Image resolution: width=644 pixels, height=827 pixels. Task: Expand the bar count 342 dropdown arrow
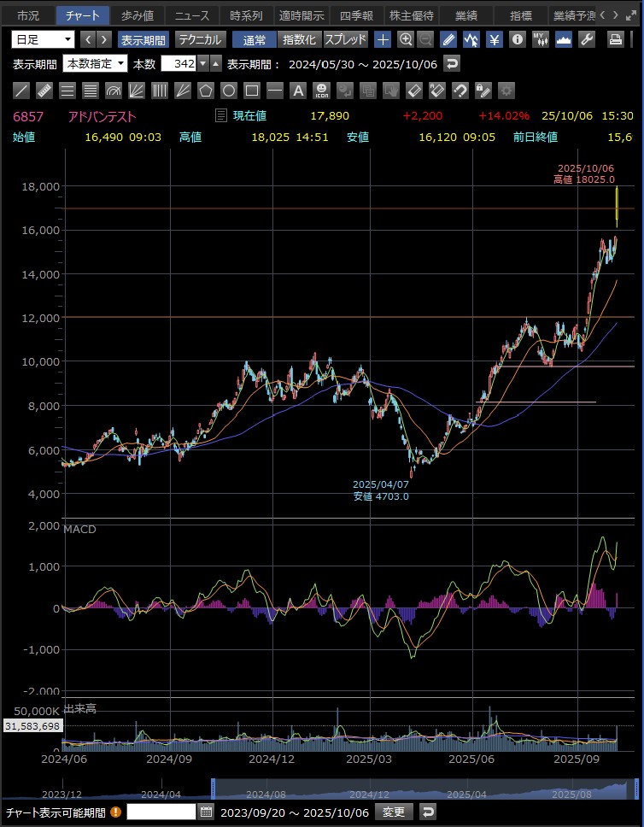(202, 64)
